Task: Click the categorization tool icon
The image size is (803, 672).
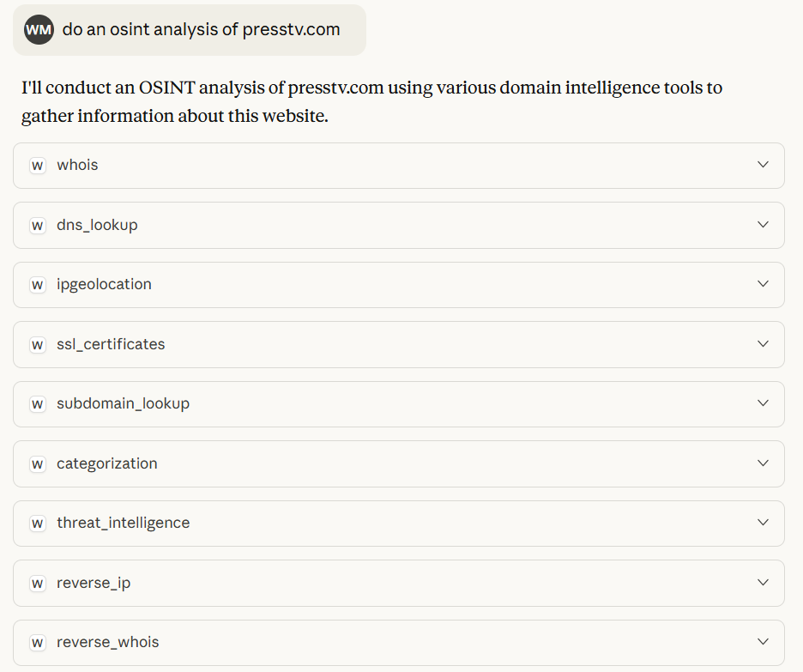Action: [x=38, y=463]
